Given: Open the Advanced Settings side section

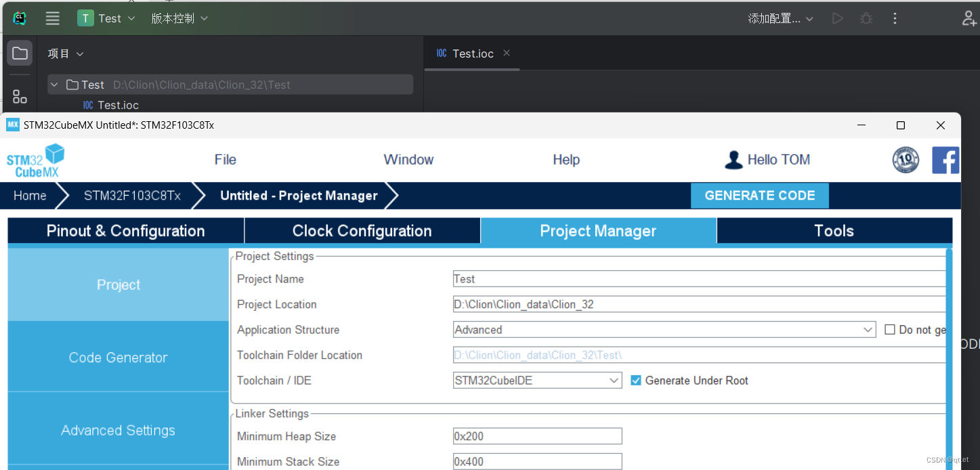Looking at the screenshot, I should click(x=119, y=430).
